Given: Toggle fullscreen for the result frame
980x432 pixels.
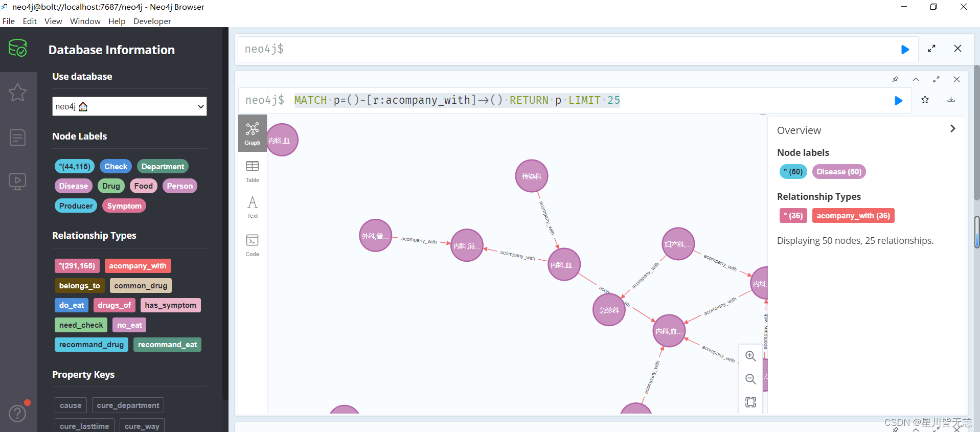Looking at the screenshot, I should pos(936,79).
